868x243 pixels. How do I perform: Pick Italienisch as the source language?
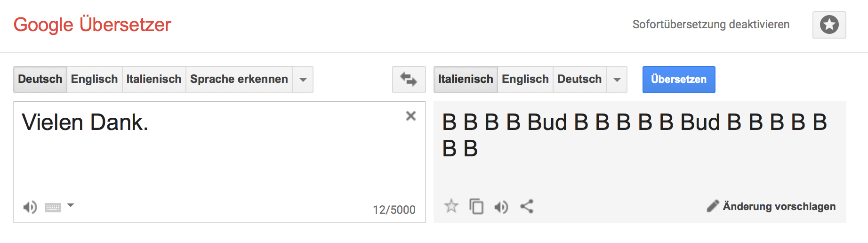(x=153, y=79)
